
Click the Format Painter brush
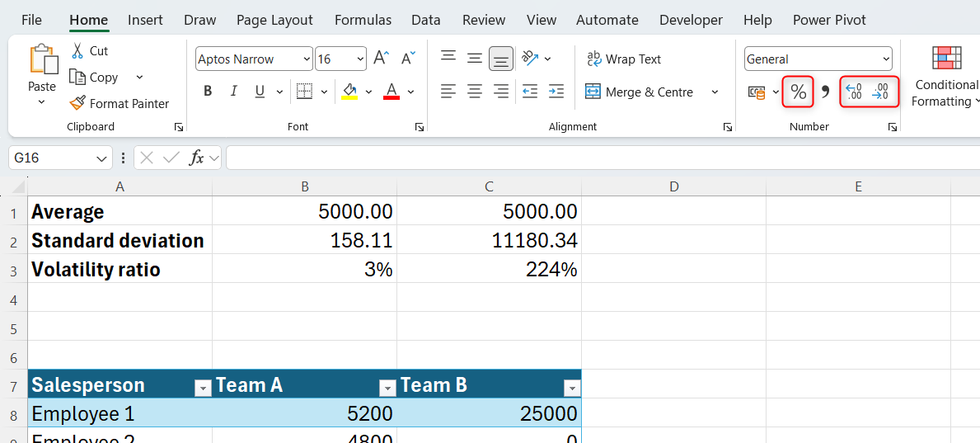[119, 103]
